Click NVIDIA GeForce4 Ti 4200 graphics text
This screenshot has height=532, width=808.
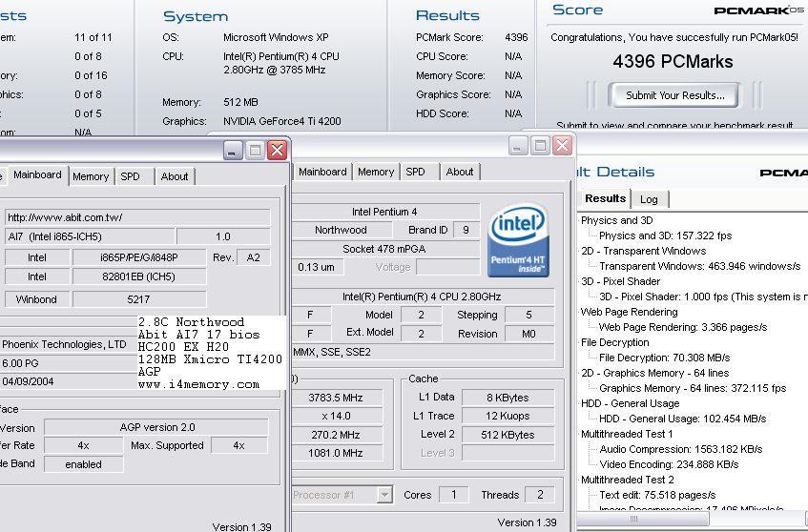point(281,121)
